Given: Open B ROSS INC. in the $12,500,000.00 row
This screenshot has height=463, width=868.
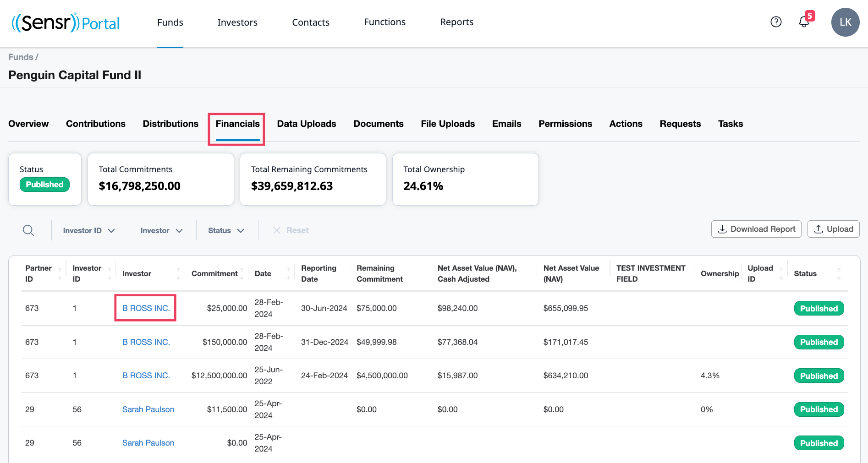Looking at the screenshot, I should (146, 376).
